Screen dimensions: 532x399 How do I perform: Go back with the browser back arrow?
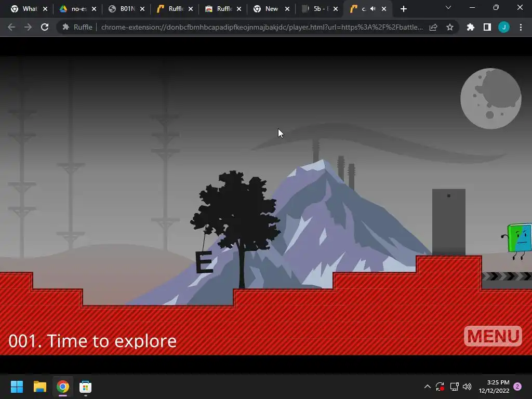click(11, 27)
